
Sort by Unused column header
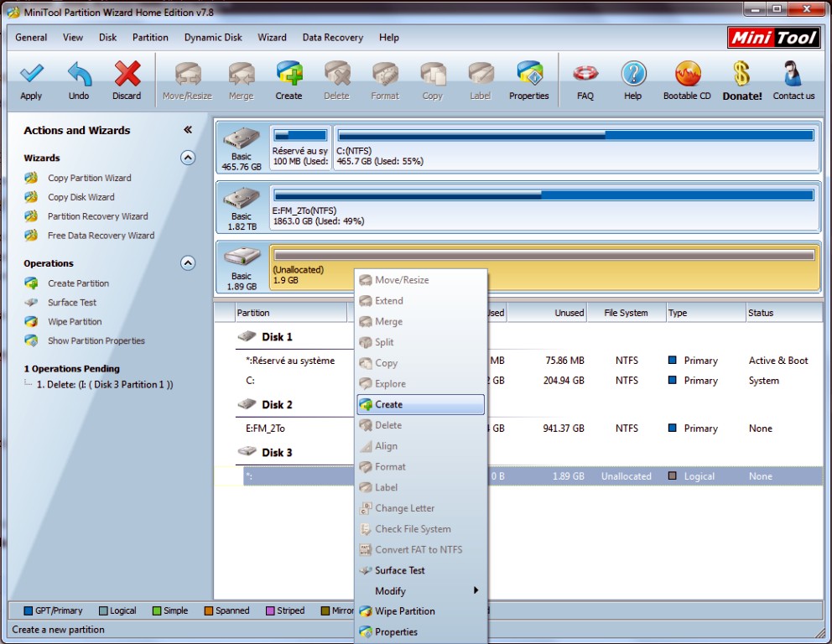547,313
